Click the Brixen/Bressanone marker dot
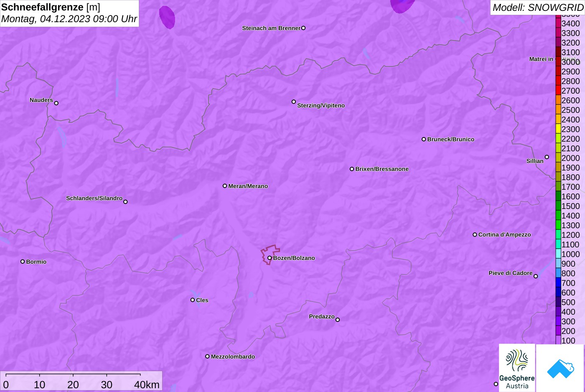The image size is (585, 392). pos(352,169)
